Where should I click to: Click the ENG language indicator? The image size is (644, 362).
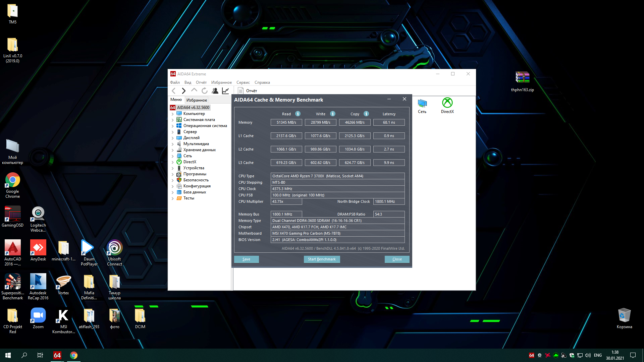point(598,355)
